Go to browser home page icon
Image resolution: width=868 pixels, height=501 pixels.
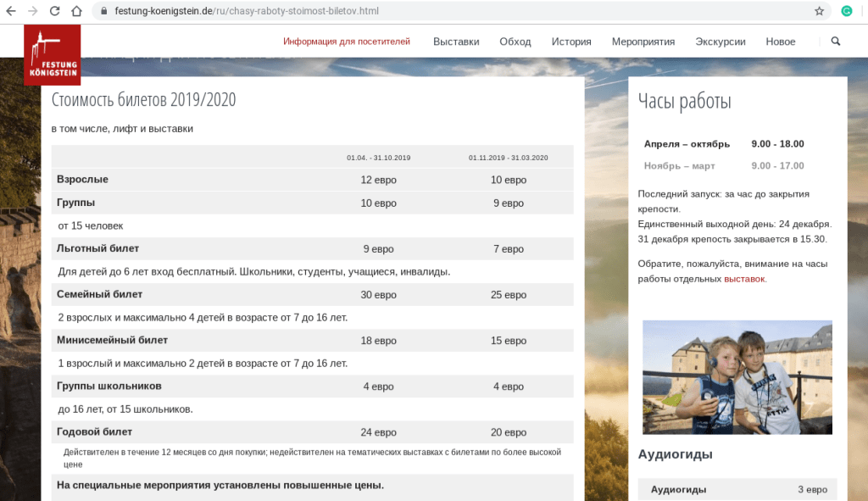click(77, 11)
